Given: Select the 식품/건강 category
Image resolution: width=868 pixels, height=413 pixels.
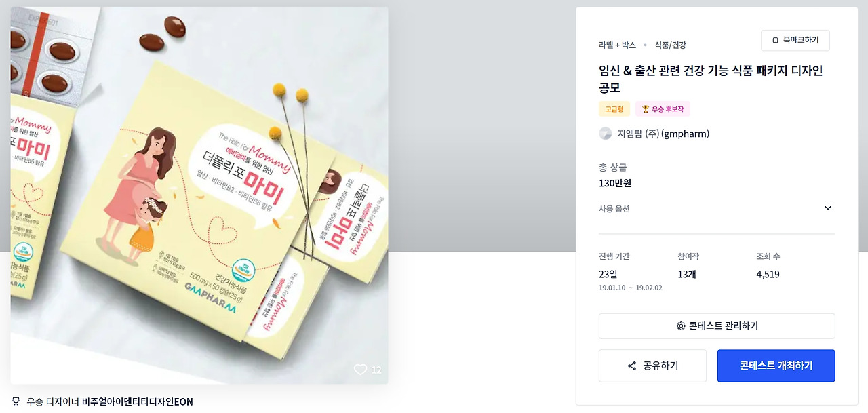Looking at the screenshot, I should pos(670,45).
